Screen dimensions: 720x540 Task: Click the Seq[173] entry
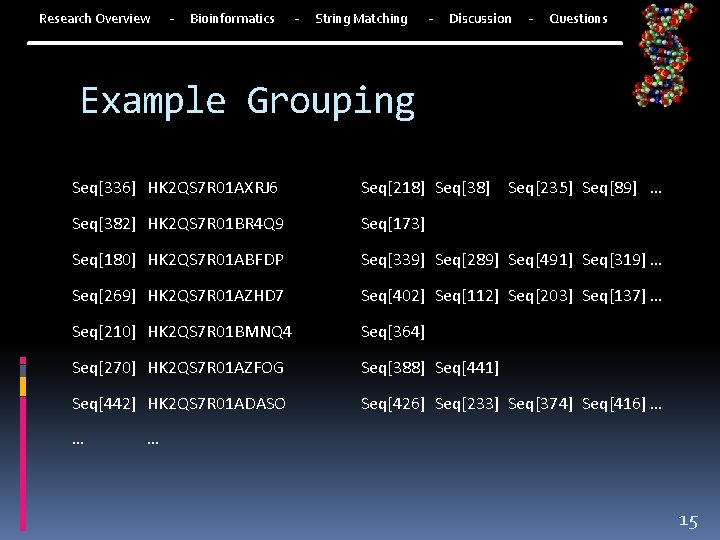(393, 224)
